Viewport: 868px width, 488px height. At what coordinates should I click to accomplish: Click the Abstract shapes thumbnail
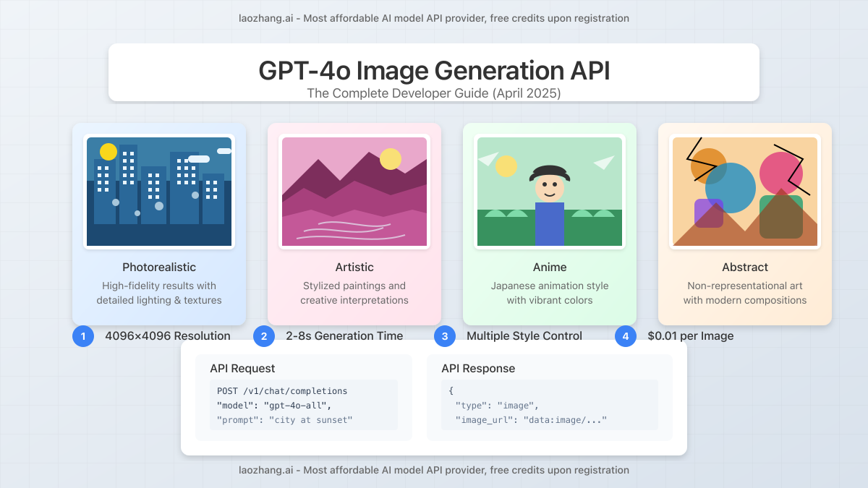tap(745, 192)
